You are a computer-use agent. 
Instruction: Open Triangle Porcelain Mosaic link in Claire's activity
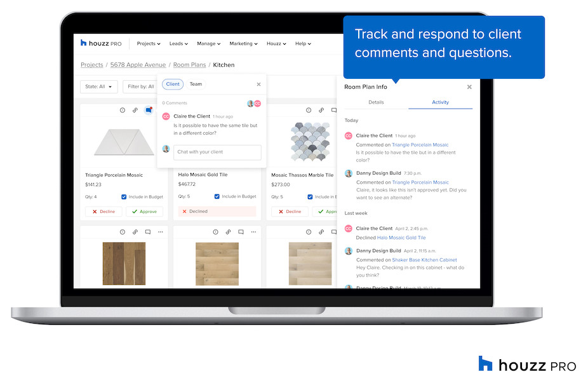(420, 145)
